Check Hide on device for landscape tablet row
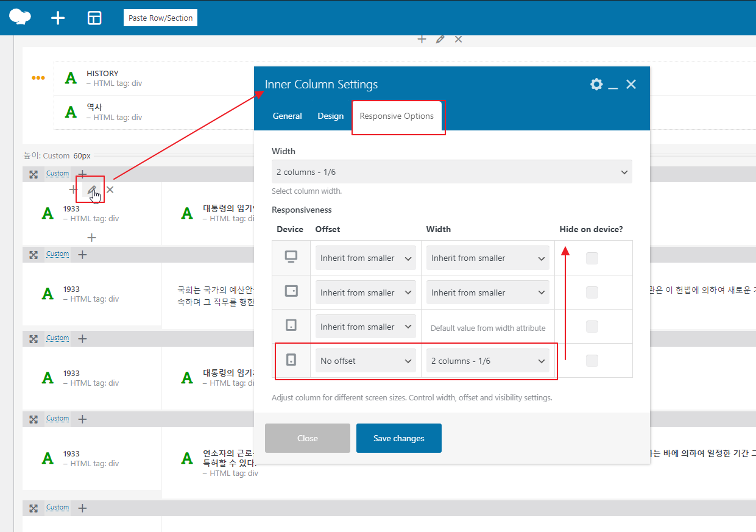The image size is (756, 532). click(592, 293)
